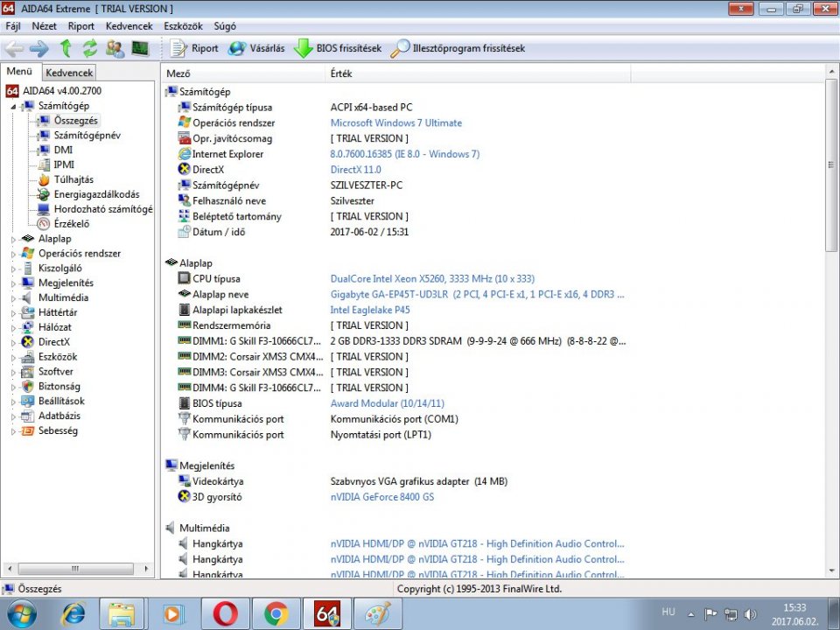840x630 pixels.
Task: Open the Riport menu
Action: click(x=80, y=26)
